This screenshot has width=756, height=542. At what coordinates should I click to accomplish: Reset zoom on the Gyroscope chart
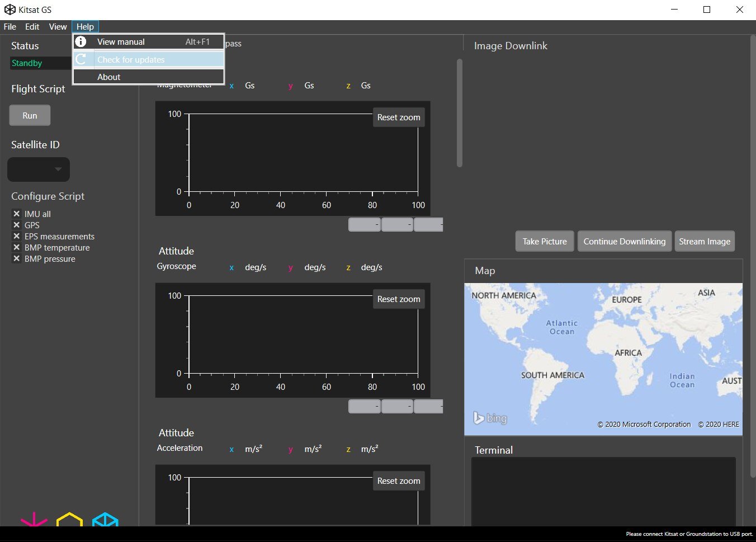(x=398, y=299)
